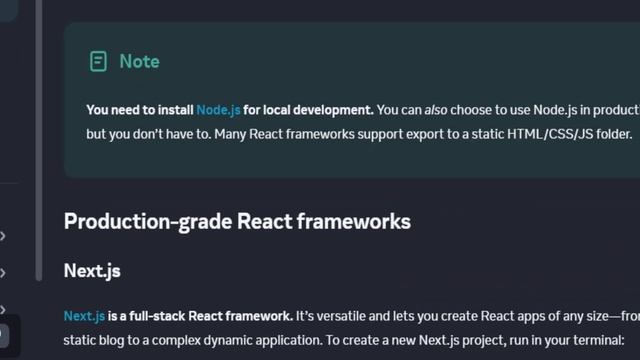Click the Note document icon
Image resolution: width=640 pixels, height=360 pixels.
point(98,62)
